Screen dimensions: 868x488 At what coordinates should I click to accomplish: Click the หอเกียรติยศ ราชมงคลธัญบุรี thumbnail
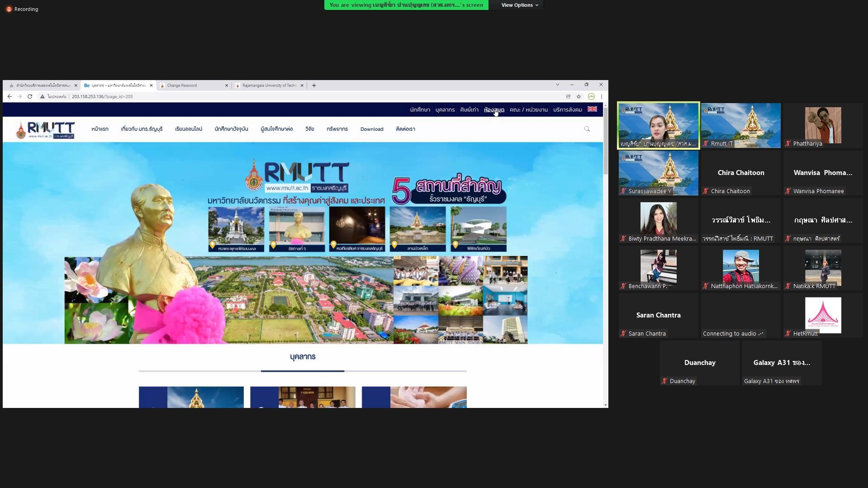coord(357,229)
